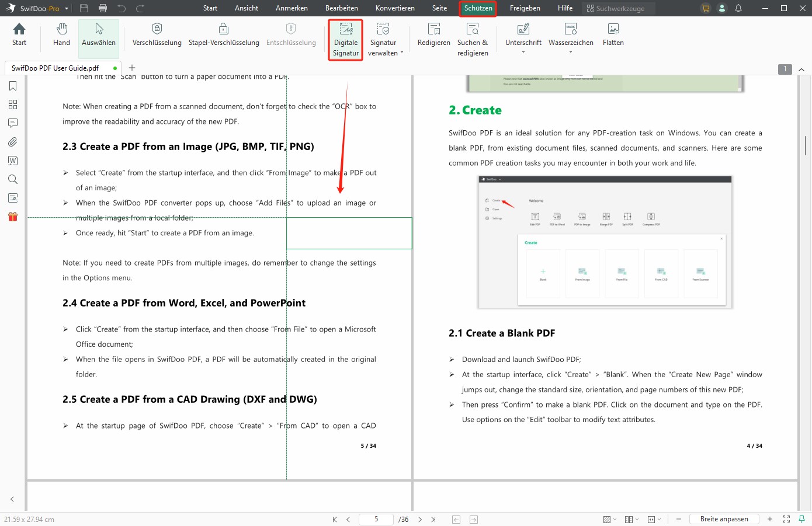
Task: Open the Ansicht menu tab
Action: click(x=247, y=8)
